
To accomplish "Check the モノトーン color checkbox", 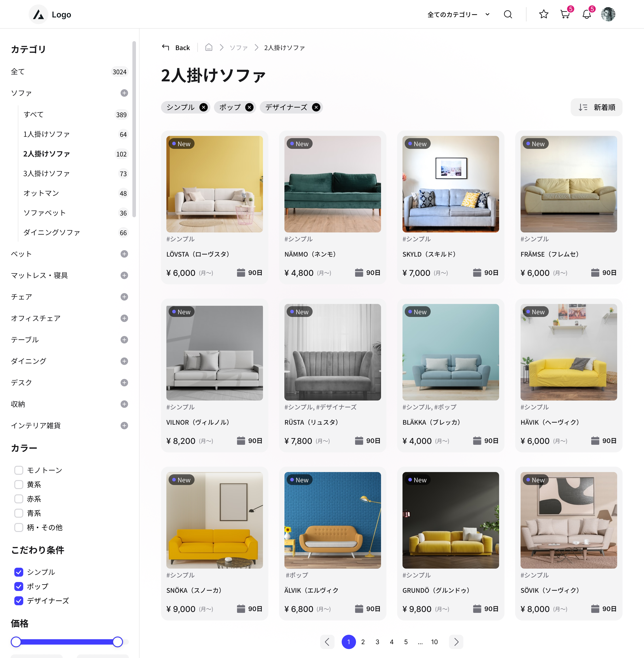I will pos(19,470).
